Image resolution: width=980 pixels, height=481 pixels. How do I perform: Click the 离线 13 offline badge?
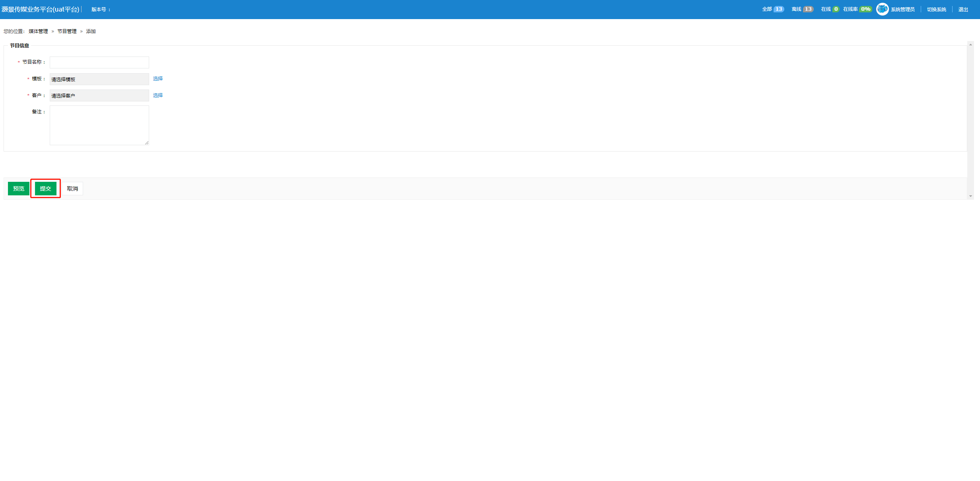[x=802, y=9]
